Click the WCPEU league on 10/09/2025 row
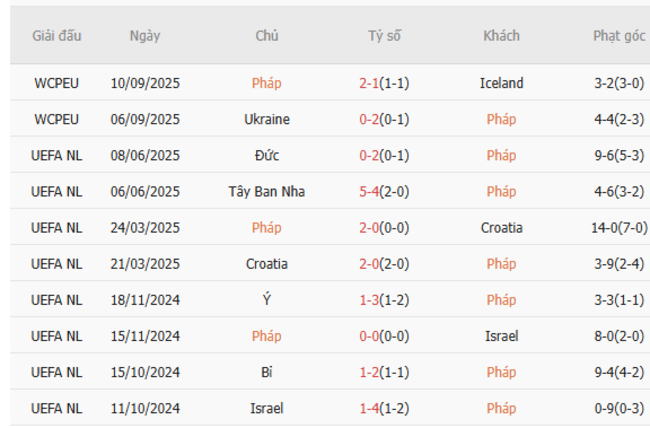The height and width of the screenshot is (428, 650). pyautogui.click(x=57, y=83)
